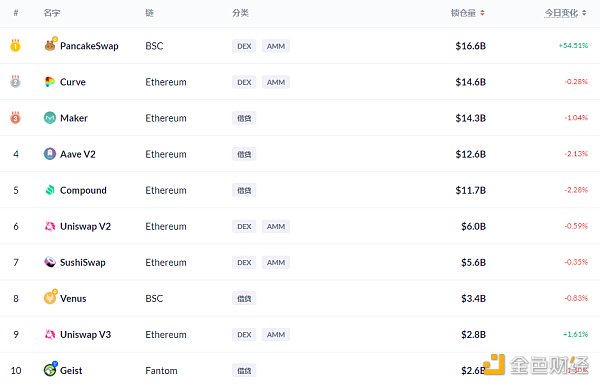Select the DEX tag in PancakeSwap row
This screenshot has width=600, height=386.
244,46
